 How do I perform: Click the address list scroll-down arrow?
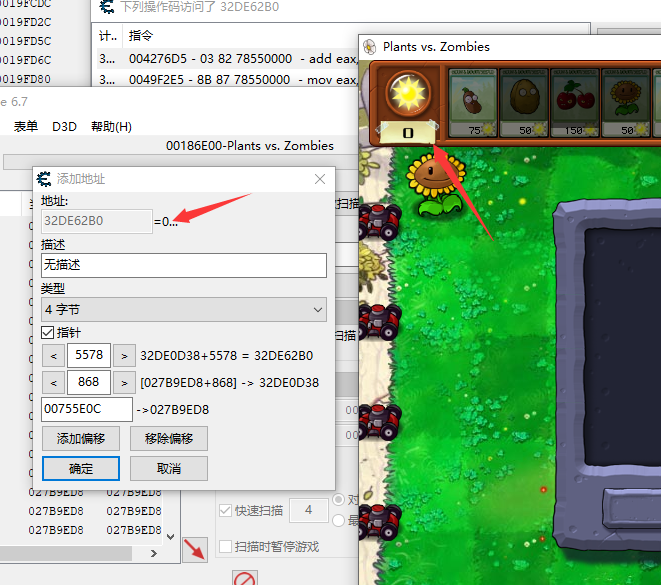tap(170, 537)
